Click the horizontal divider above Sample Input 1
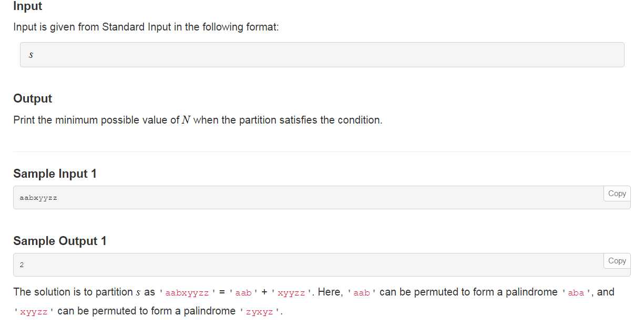The height and width of the screenshot is (326, 644). coord(322,151)
